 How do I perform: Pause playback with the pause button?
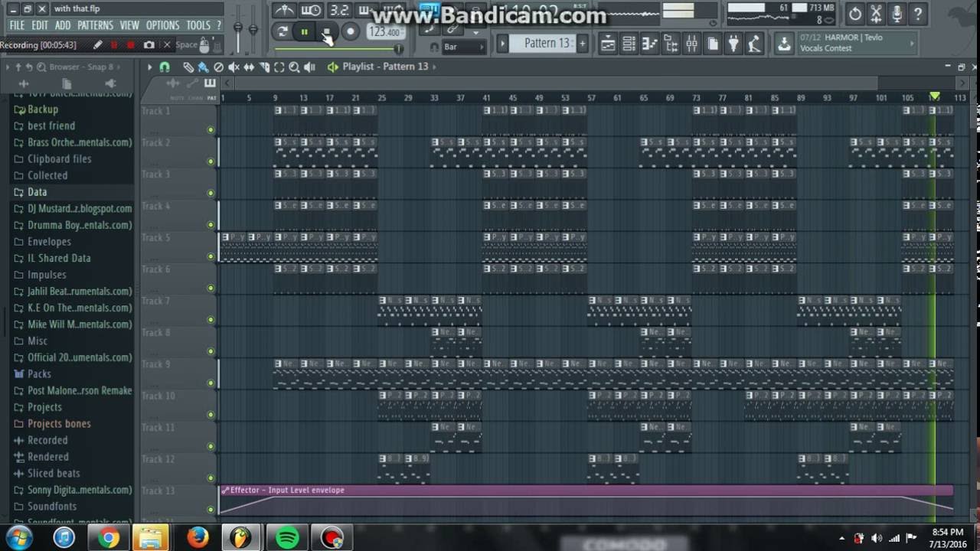(305, 31)
